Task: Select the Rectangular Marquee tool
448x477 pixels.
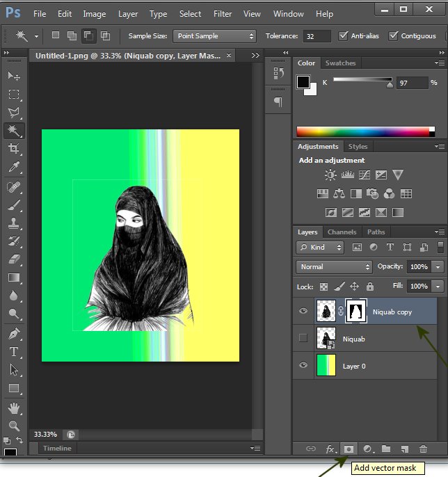Action: tap(14, 94)
